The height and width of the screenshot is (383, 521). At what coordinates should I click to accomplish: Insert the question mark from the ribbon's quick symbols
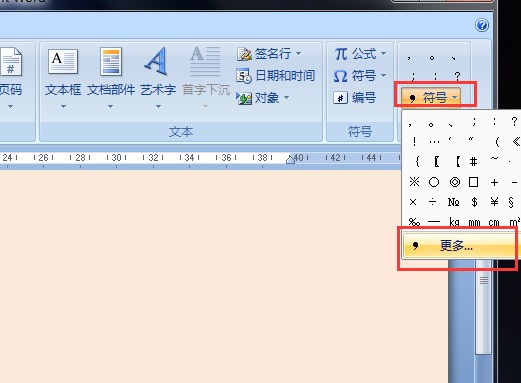click(x=457, y=76)
